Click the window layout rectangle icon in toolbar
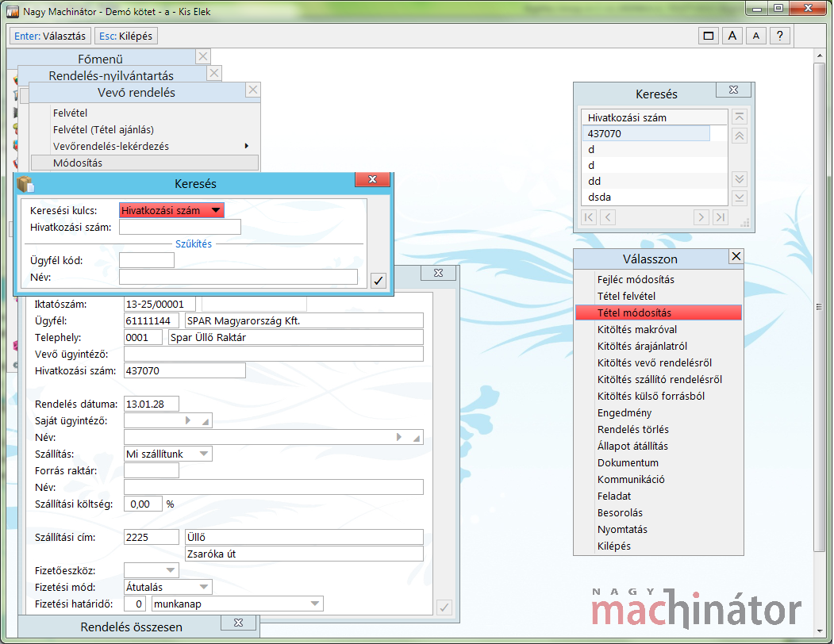The width and height of the screenshot is (834, 644). tap(709, 36)
